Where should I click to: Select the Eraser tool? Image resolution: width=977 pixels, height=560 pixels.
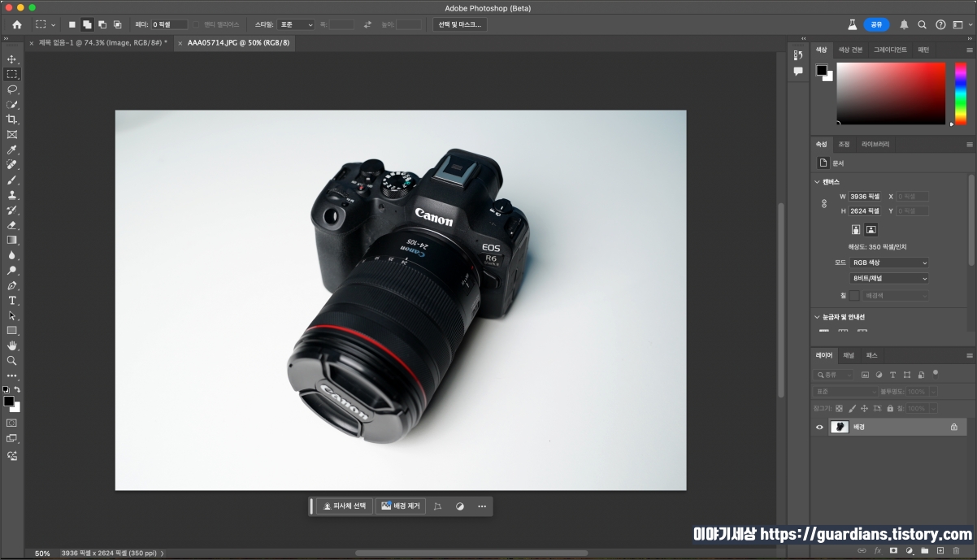(x=12, y=225)
